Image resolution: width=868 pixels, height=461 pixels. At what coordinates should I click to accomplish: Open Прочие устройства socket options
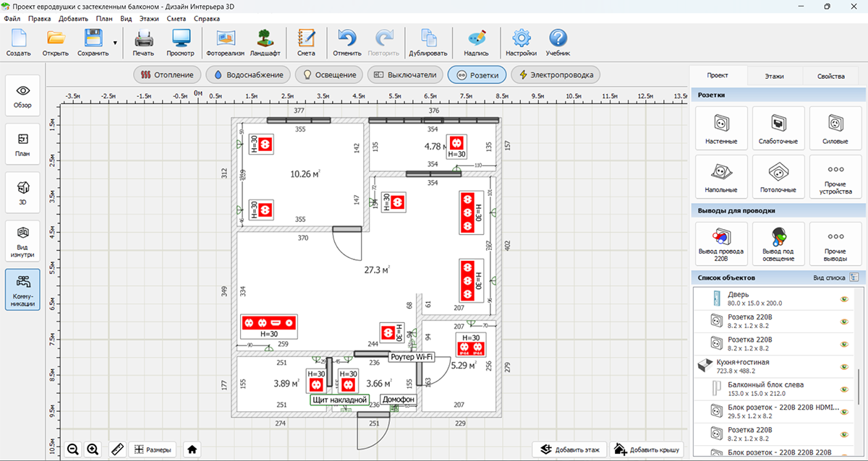(835, 177)
